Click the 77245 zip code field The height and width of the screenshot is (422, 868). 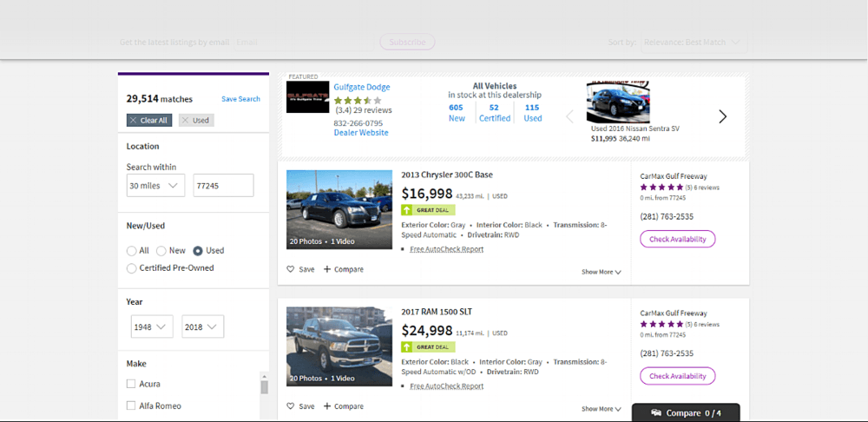click(224, 186)
